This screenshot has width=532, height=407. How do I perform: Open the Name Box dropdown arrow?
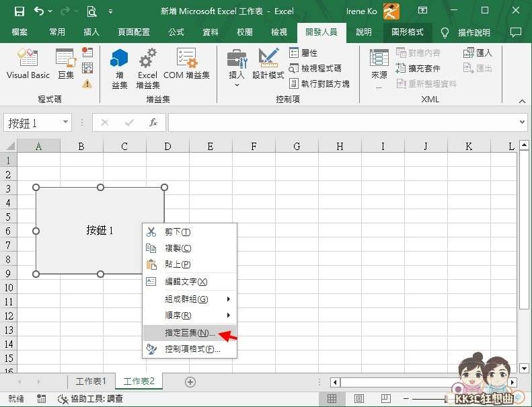tap(65, 122)
